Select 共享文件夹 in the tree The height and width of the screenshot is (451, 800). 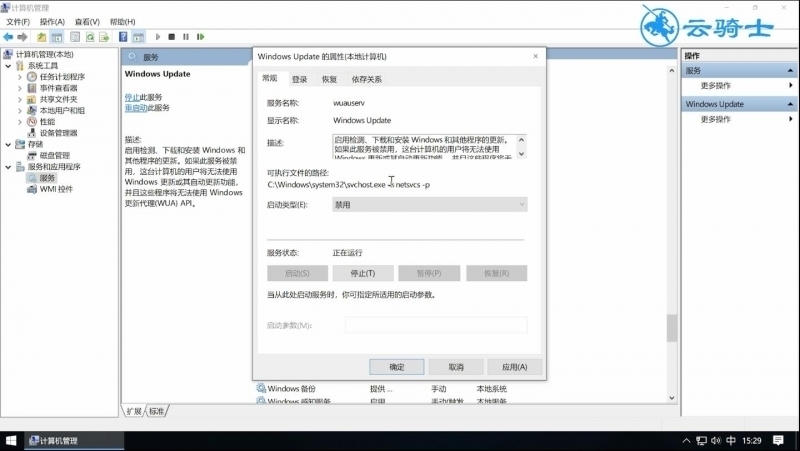pos(59,99)
